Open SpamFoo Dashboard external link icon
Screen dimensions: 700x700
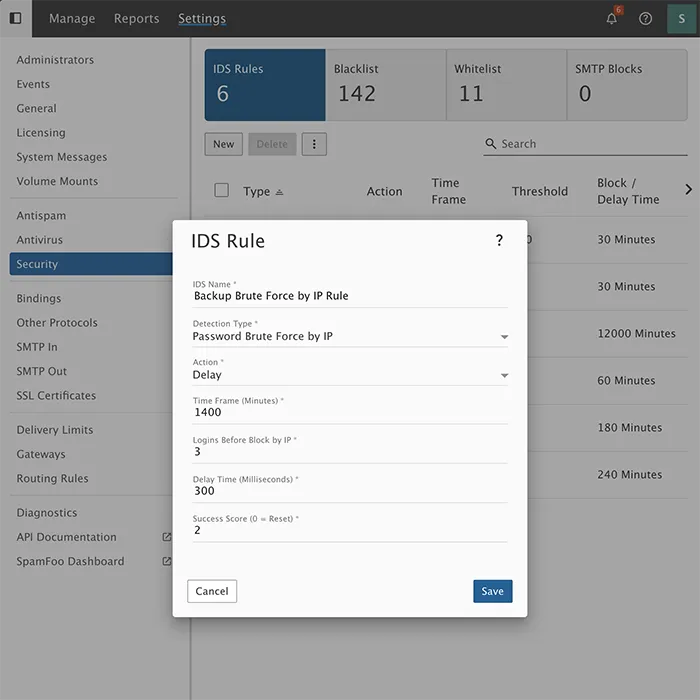[167, 561]
